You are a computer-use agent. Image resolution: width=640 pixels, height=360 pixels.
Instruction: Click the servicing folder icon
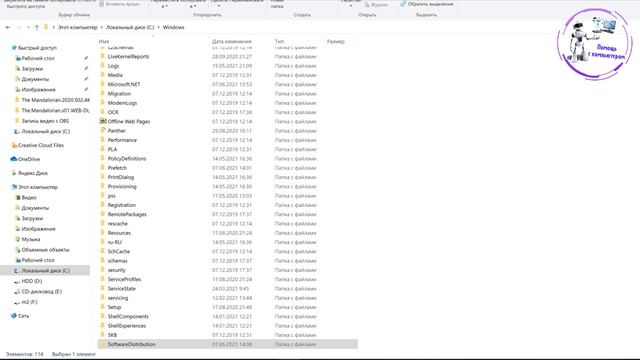click(x=103, y=298)
